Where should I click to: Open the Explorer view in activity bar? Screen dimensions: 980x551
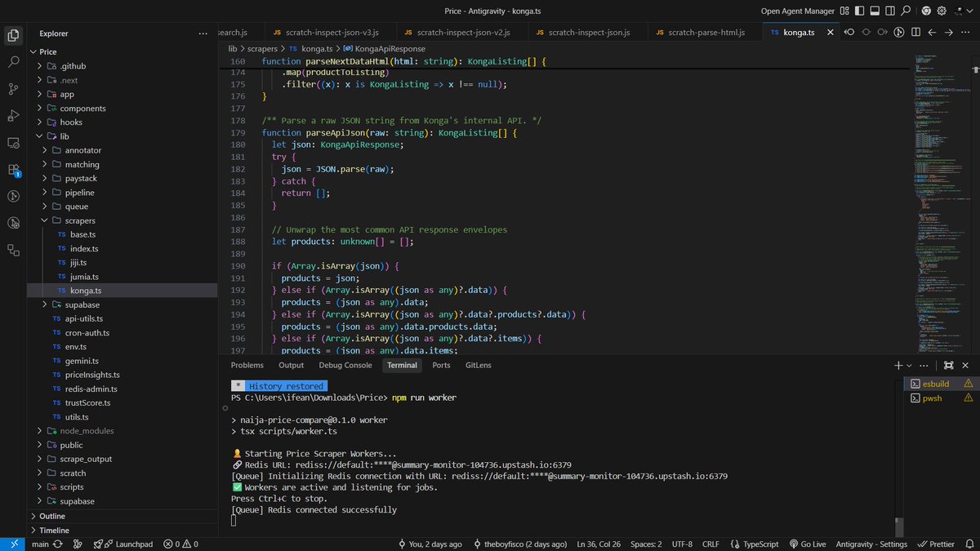[13, 34]
